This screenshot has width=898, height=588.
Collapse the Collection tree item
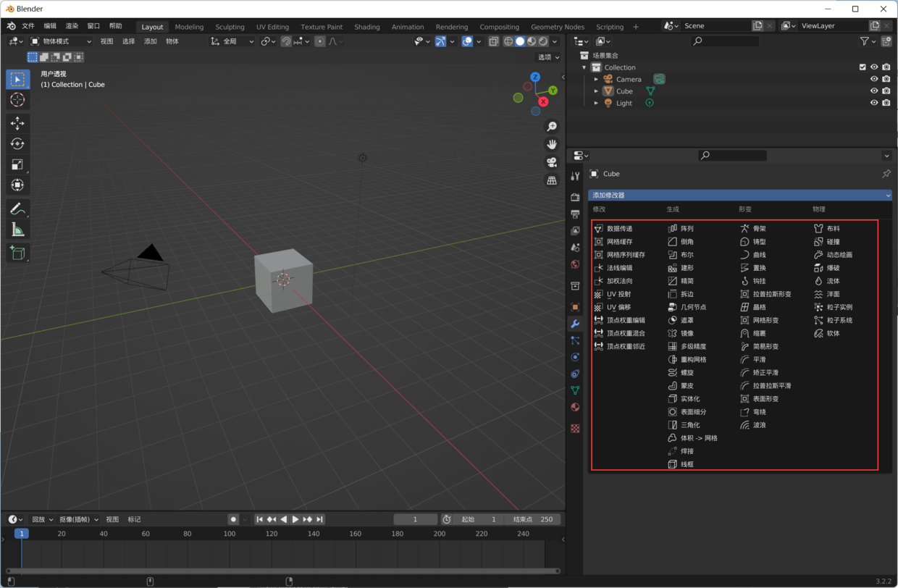pyautogui.click(x=584, y=67)
